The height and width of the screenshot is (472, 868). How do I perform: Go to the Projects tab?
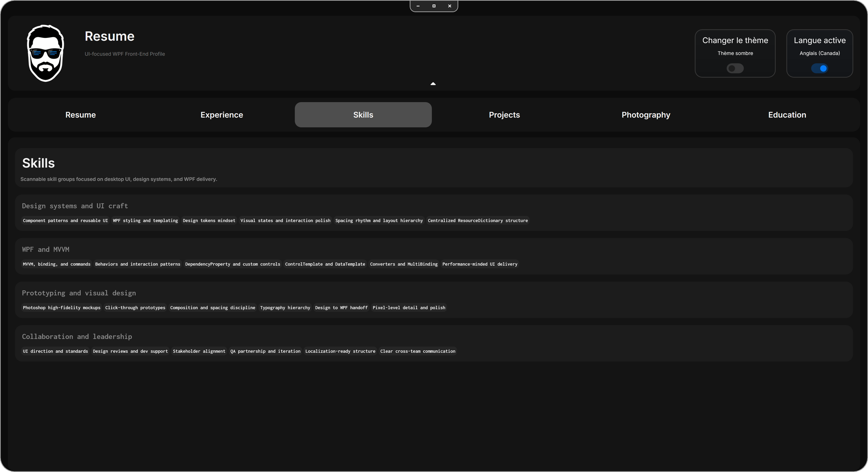tap(504, 115)
